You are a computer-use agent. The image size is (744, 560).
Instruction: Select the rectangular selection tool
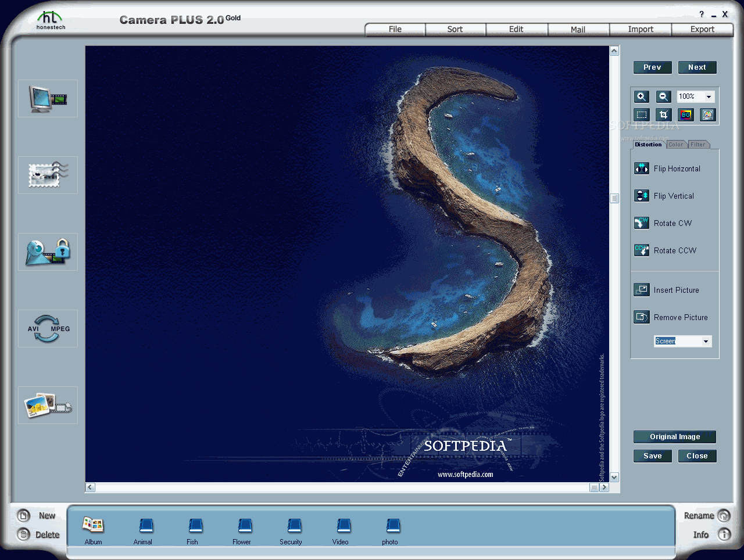click(x=641, y=115)
